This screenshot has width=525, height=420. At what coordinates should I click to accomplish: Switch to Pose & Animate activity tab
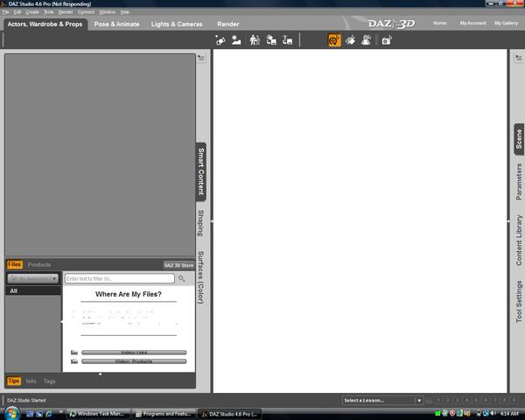(x=116, y=24)
